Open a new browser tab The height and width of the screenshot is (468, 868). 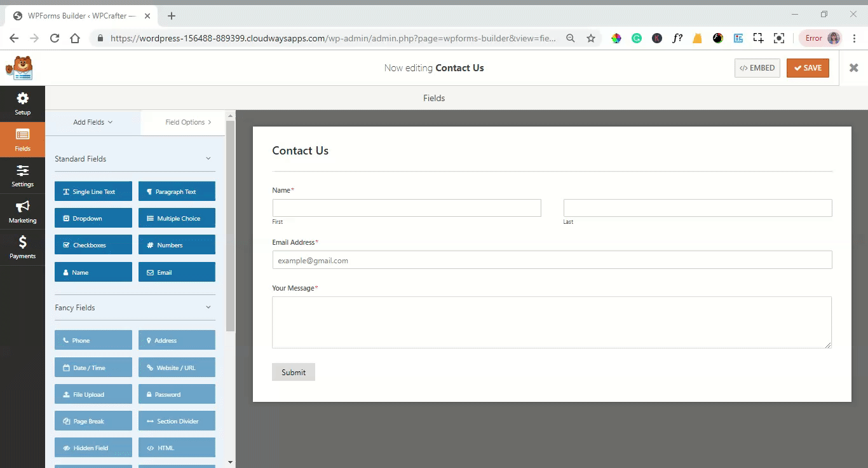(171, 16)
